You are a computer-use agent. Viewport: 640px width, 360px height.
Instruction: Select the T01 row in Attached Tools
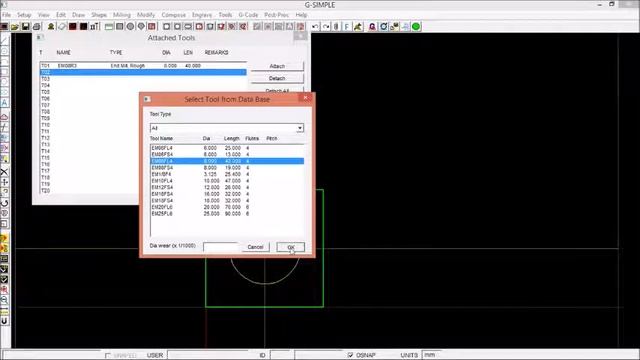(143, 66)
